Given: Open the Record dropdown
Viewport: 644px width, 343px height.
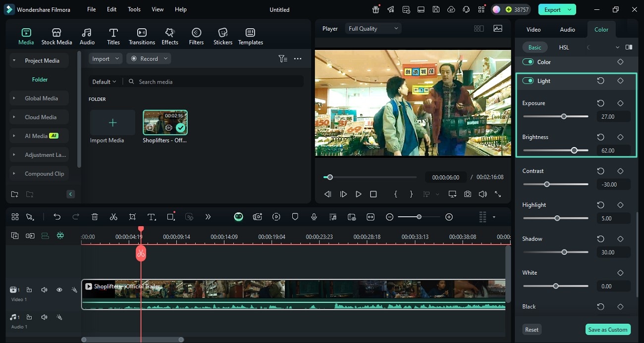Looking at the screenshot, I should click(149, 58).
